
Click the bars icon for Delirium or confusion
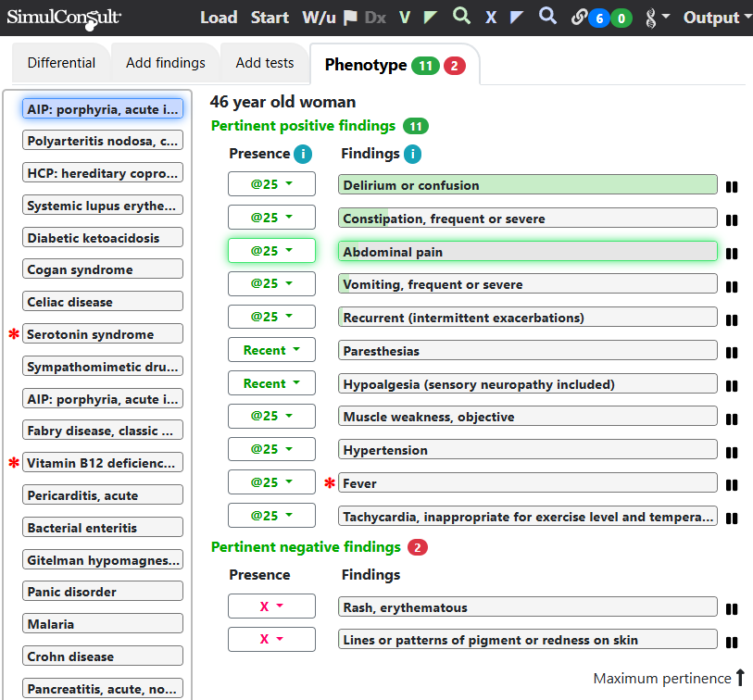(732, 187)
